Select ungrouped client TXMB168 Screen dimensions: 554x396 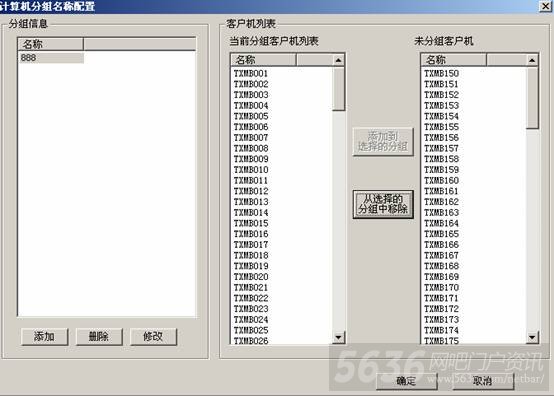[441, 266]
